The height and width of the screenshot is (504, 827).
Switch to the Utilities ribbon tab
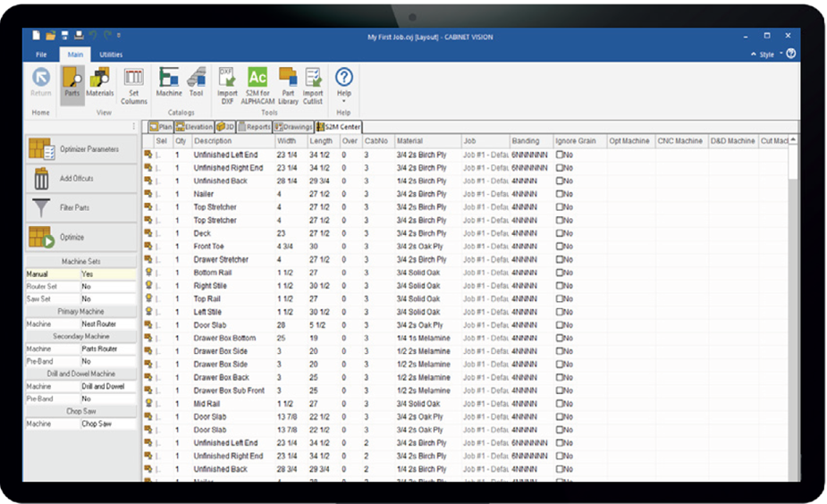tap(111, 55)
